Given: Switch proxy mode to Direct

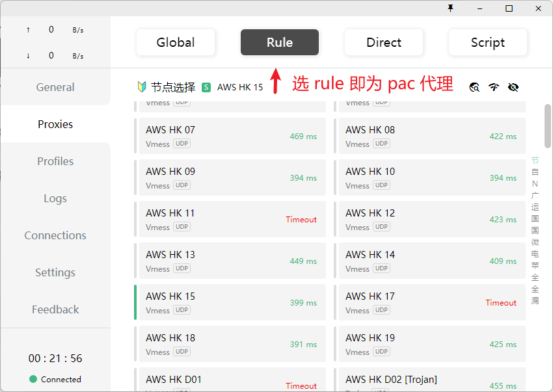Looking at the screenshot, I should tap(384, 42).
